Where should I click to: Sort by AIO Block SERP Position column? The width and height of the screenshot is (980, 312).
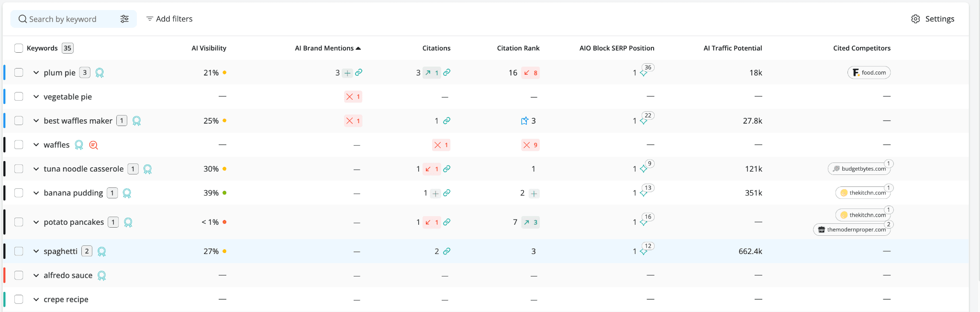coord(617,48)
